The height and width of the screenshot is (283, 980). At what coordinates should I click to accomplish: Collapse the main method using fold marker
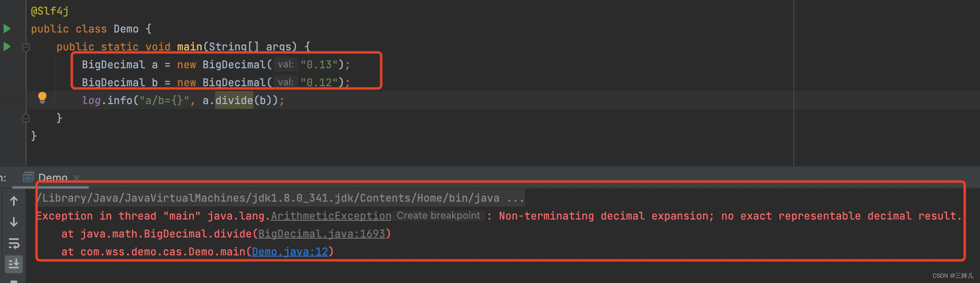[x=26, y=48]
